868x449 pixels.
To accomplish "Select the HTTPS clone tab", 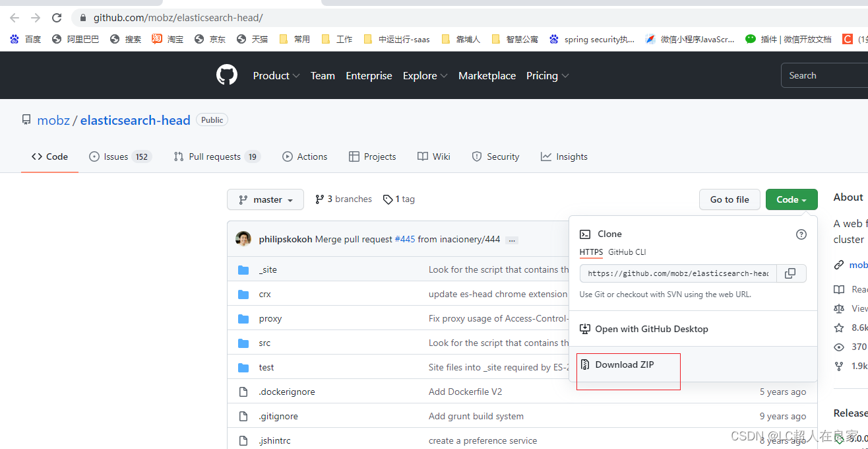I will (591, 252).
